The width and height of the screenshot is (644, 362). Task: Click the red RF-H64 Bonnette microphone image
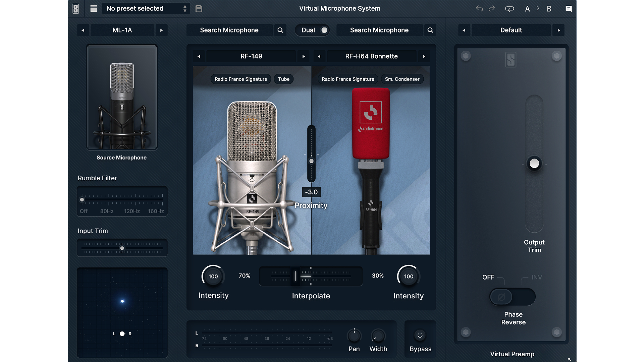(x=371, y=171)
